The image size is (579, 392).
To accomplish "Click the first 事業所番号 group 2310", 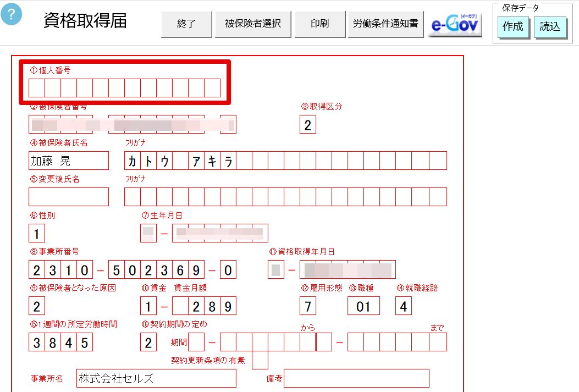I will tap(60, 269).
